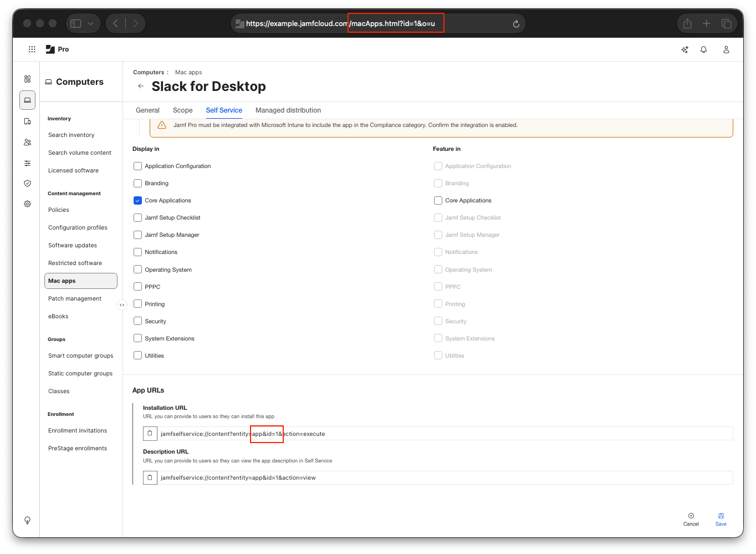Check PPPC under Display in
The width and height of the screenshot is (756, 554).
tap(137, 287)
